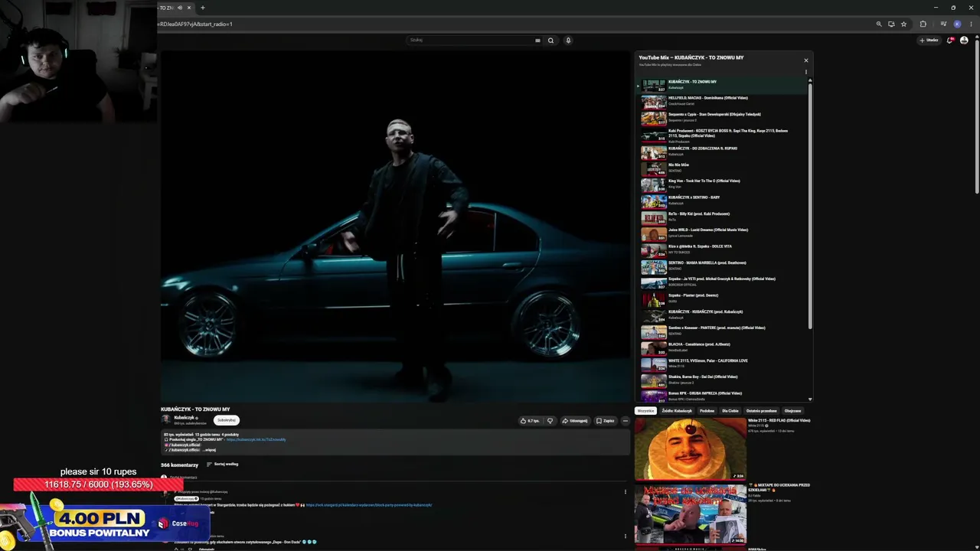Screen dimensions: 980x551
Task: Select KOSZT BYCIA BOSS in the playlist
Action: [x=724, y=135]
